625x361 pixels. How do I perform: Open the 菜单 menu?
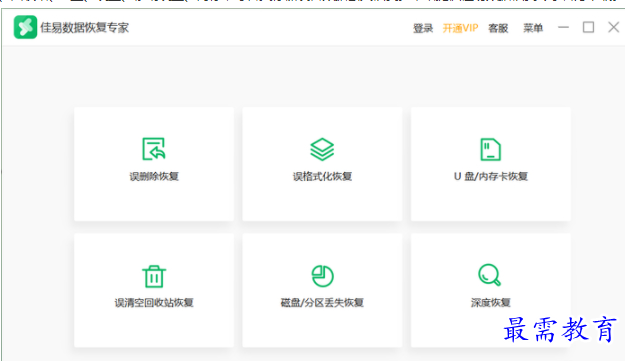click(x=533, y=28)
